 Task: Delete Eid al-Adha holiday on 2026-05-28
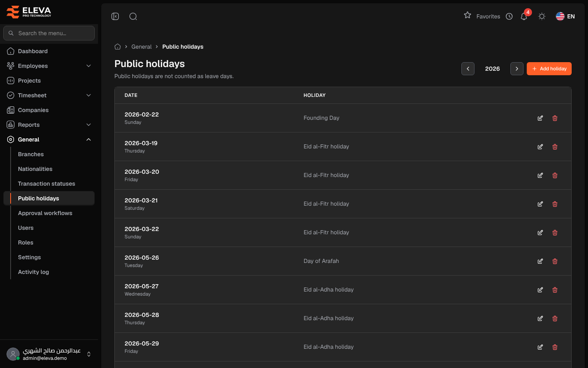[x=555, y=319]
